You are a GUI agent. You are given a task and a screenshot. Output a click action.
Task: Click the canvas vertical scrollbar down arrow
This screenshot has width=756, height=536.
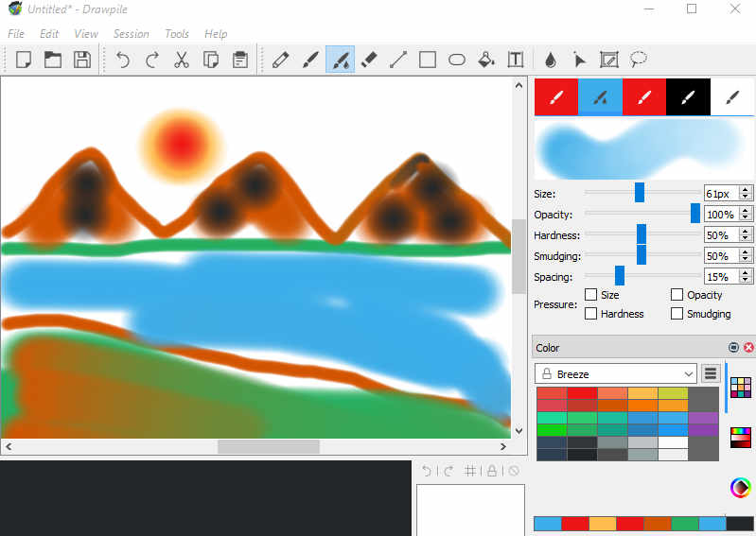pyautogui.click(x=519, y=430)
